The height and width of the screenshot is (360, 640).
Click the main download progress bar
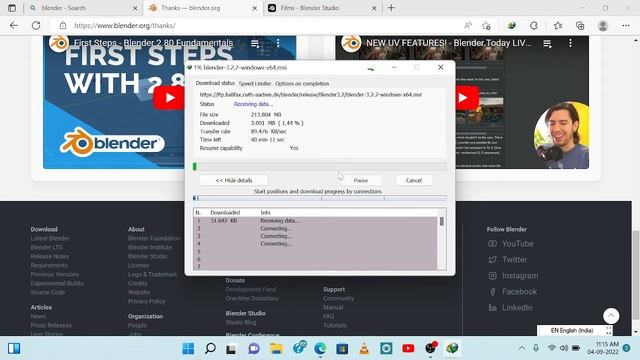(x=320, y=167)
